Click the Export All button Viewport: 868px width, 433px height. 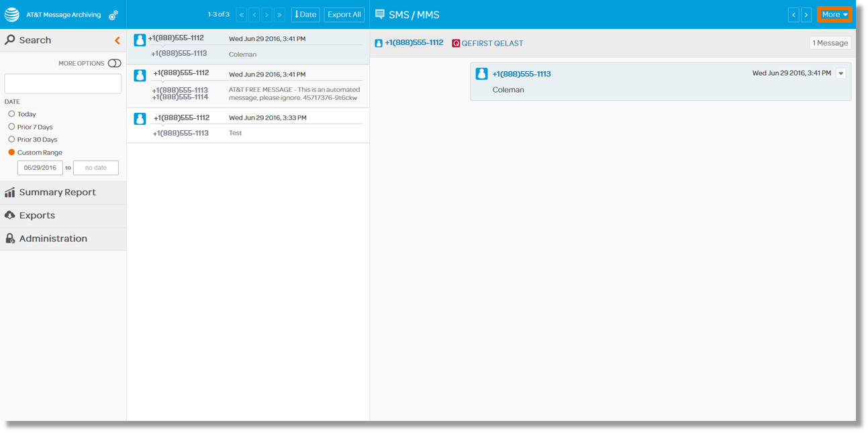(344, 15)
